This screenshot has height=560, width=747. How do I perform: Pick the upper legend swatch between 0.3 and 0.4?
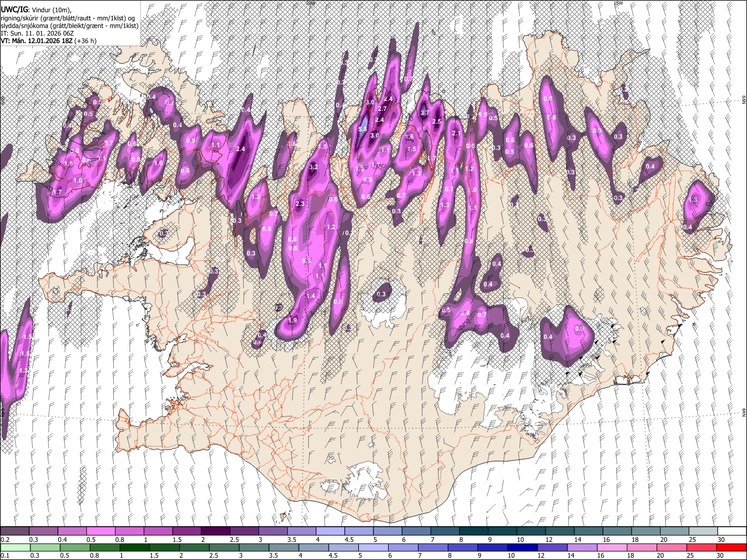tap(43, 531)
